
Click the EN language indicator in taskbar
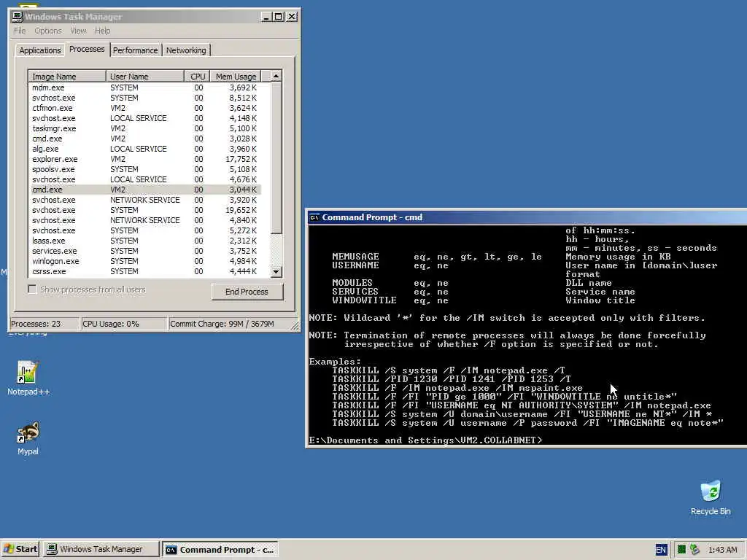point(661,550)
